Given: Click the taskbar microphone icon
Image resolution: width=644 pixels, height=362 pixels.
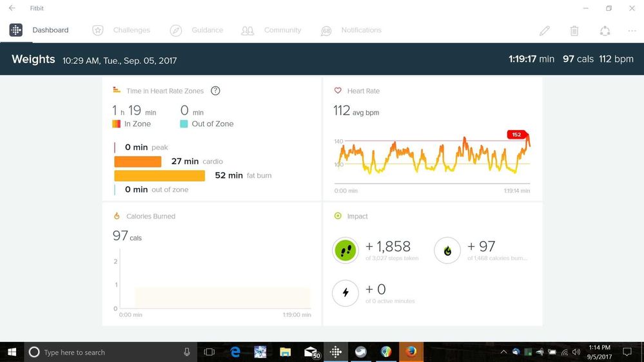Looking at the screenshot, I should click(x=187, y=352).
